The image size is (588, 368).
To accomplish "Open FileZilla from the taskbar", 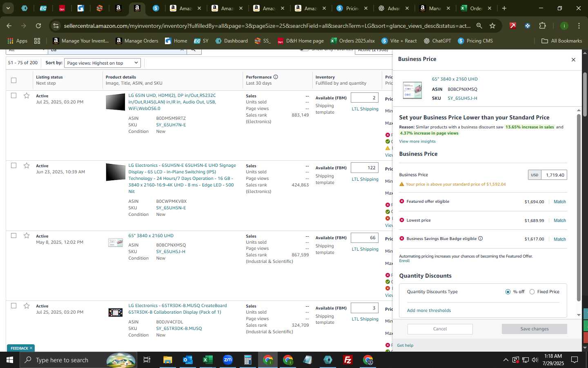I will [347, 360].
